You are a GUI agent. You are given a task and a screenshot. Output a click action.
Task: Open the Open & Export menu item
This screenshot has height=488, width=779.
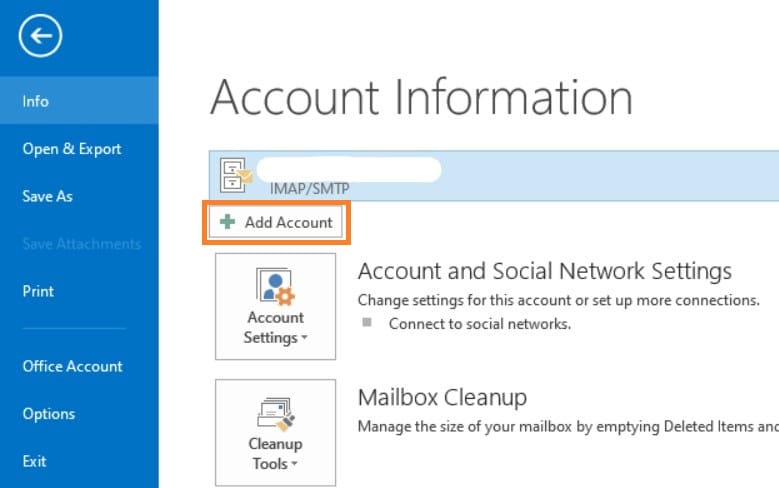tap(72, 149)
